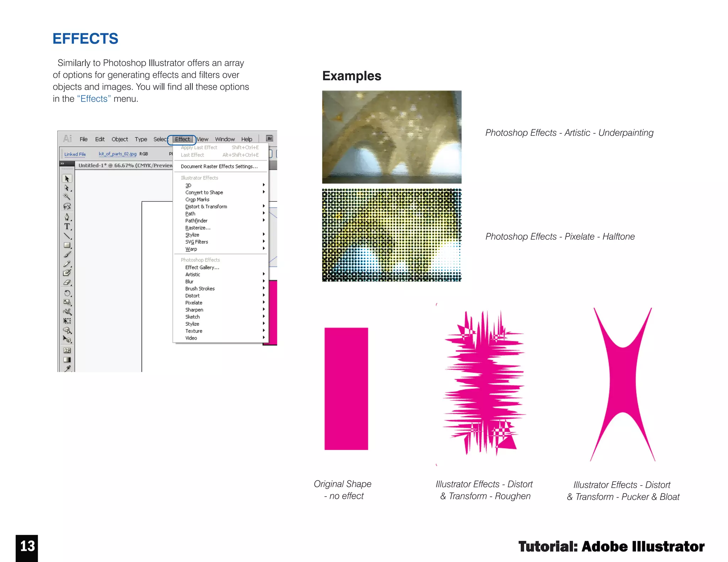Viewport: 728px width, 562px height.
Task: Open the Adobe Bridge button
Action: 269,139
